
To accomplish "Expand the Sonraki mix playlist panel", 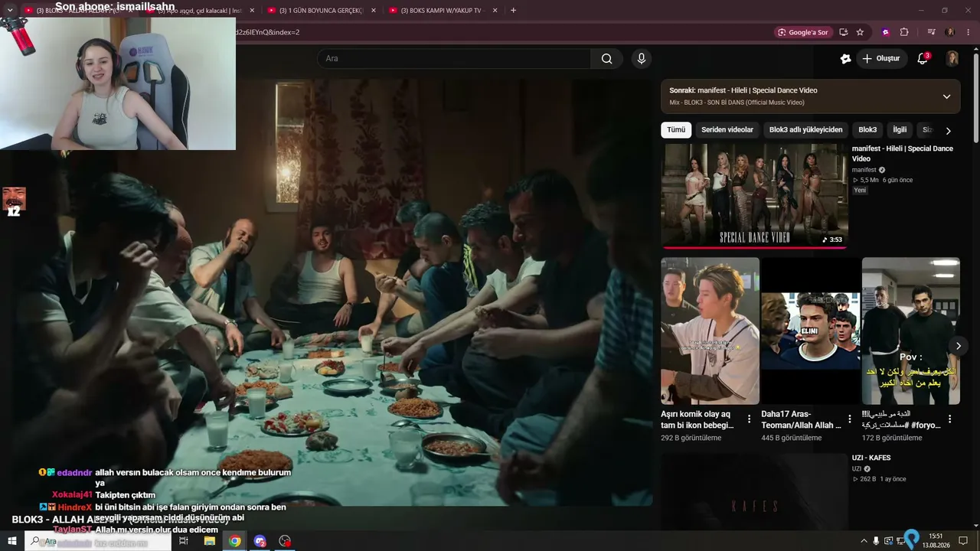I will pos(946,96).
